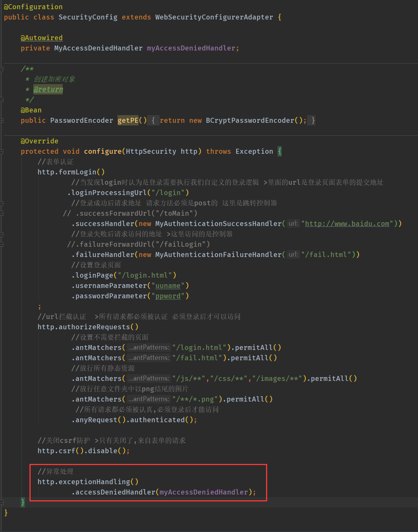
Task: Click the highlighted getPE method name
Action: pyautogui.click(x=128, y=120)
